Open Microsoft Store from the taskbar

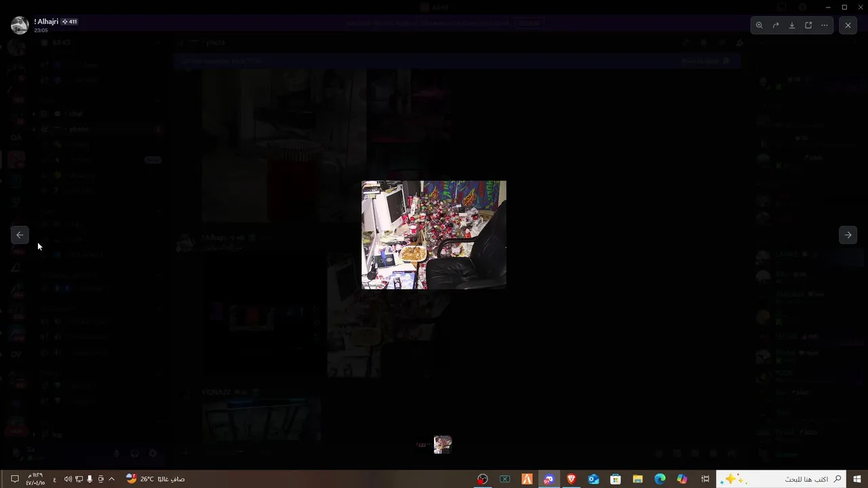pyautogui.click(x=615, y=479)
